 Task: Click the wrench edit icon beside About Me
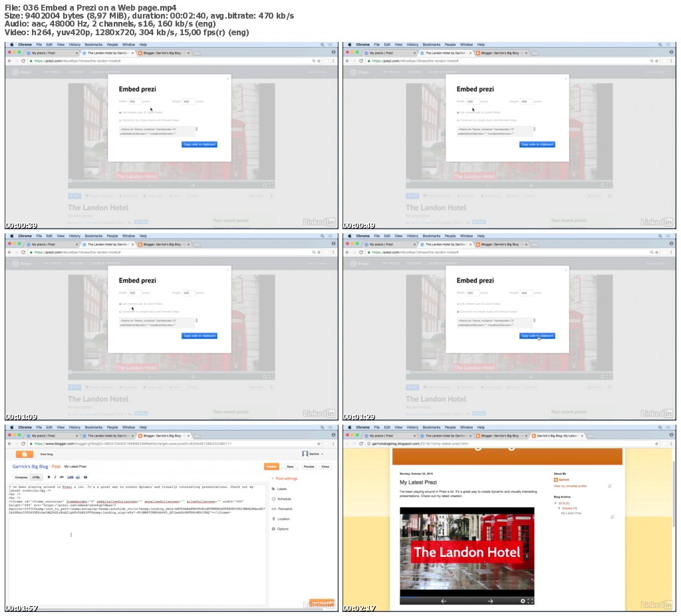click(x=611, y=486)
